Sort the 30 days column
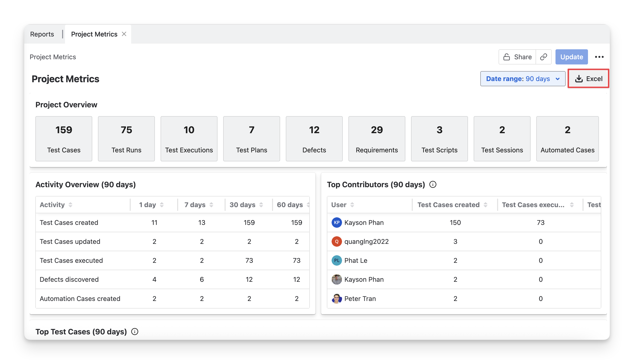 point(261,205)
